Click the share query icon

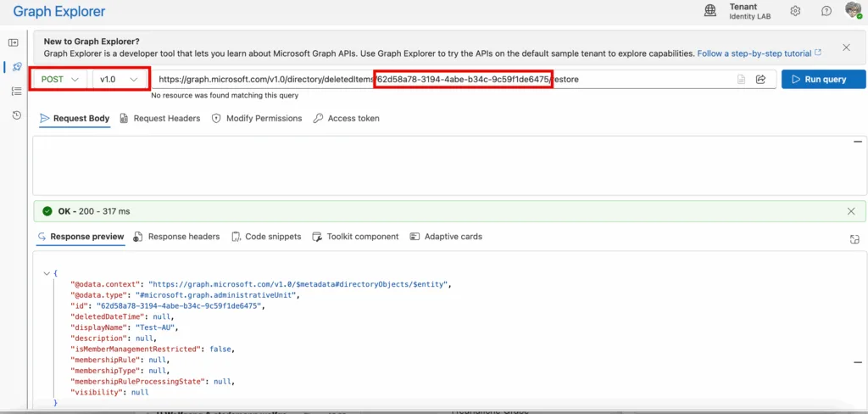760,79
